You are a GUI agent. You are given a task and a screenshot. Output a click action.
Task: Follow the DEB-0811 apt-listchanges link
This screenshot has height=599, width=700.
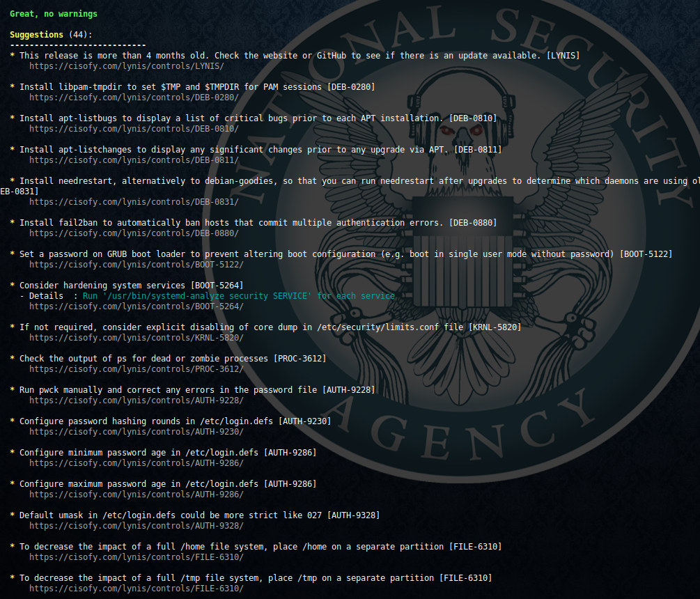pos(133,160)
